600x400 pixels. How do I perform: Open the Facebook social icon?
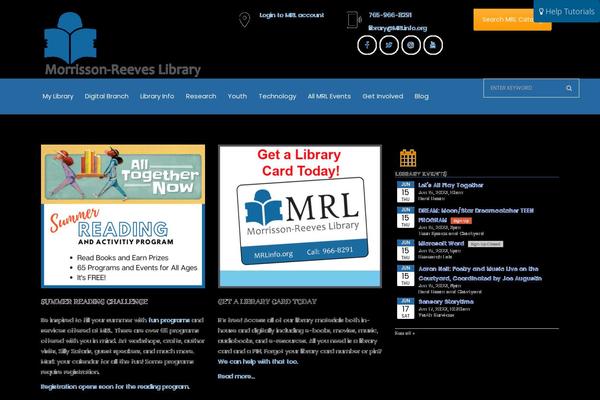coord(367,45)
